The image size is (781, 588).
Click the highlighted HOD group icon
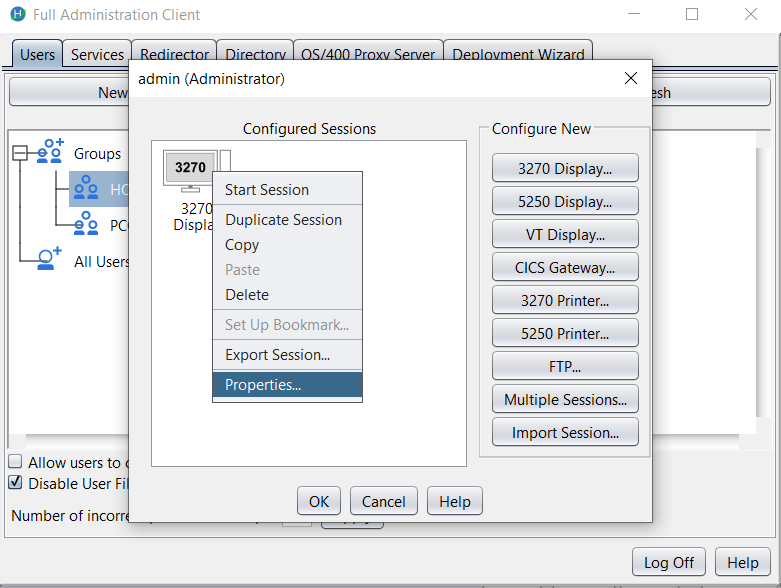point(85,189)
